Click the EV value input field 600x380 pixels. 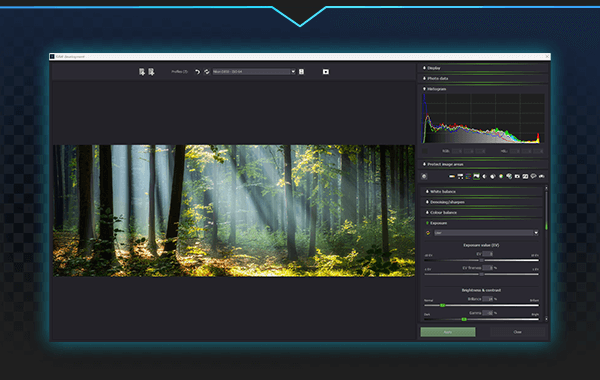(488, 254)
